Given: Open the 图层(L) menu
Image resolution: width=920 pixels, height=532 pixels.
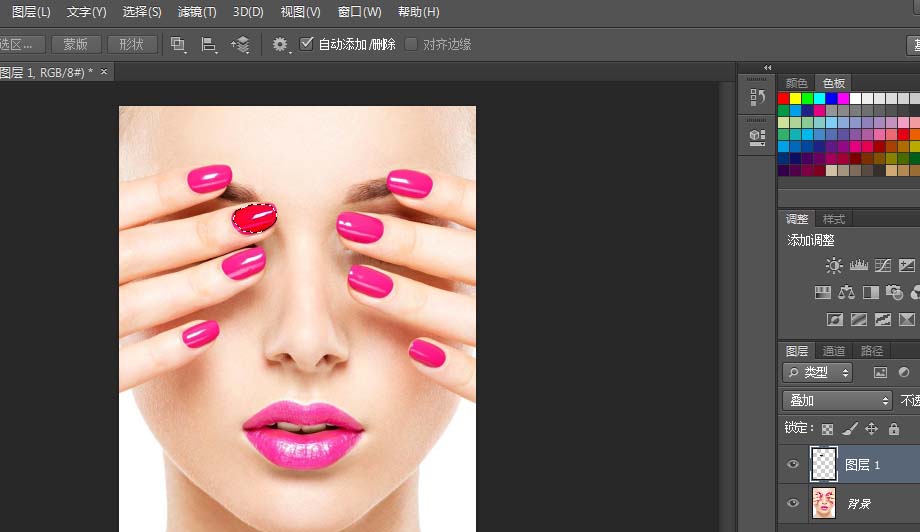Looking at the screenshot, I should (x=31, y=12).
